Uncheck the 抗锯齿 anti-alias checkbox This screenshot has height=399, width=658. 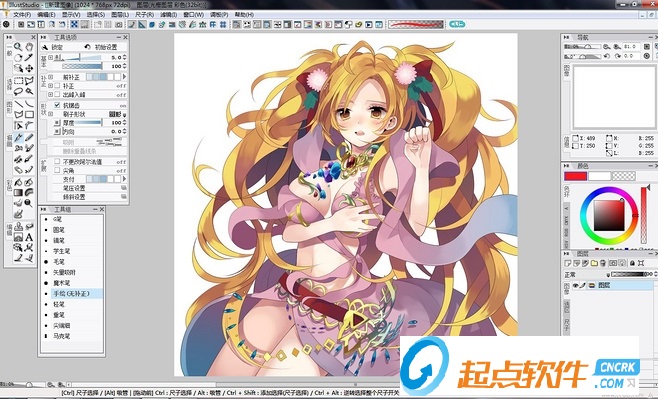tap(57, 105)
